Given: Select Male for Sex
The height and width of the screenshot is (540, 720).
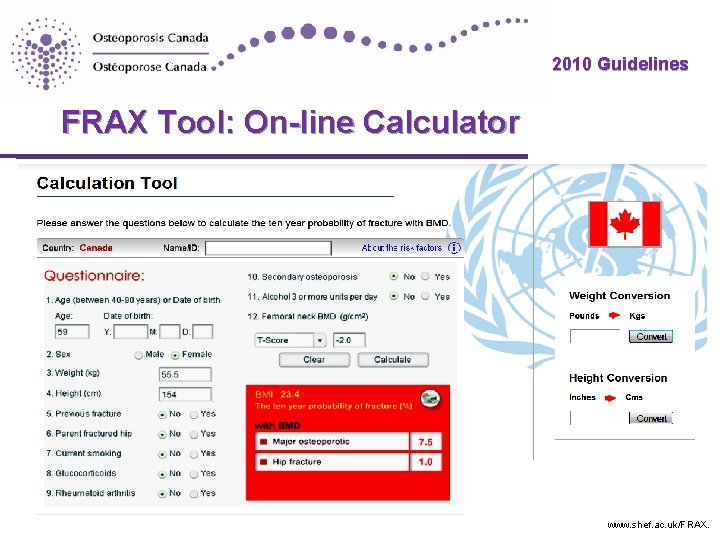Looking at the screenshot, I should pyautogui.click(x=139, y=355).
